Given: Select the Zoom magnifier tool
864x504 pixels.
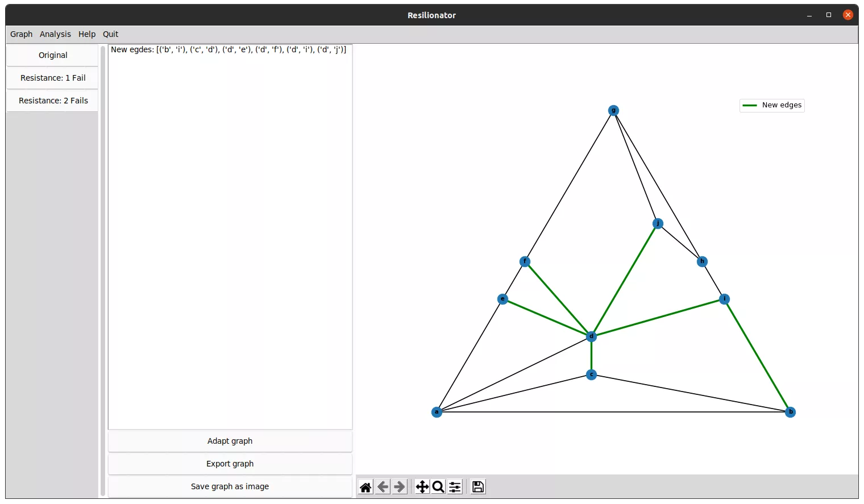Looking at the screenshot, I should pos(438,487).
